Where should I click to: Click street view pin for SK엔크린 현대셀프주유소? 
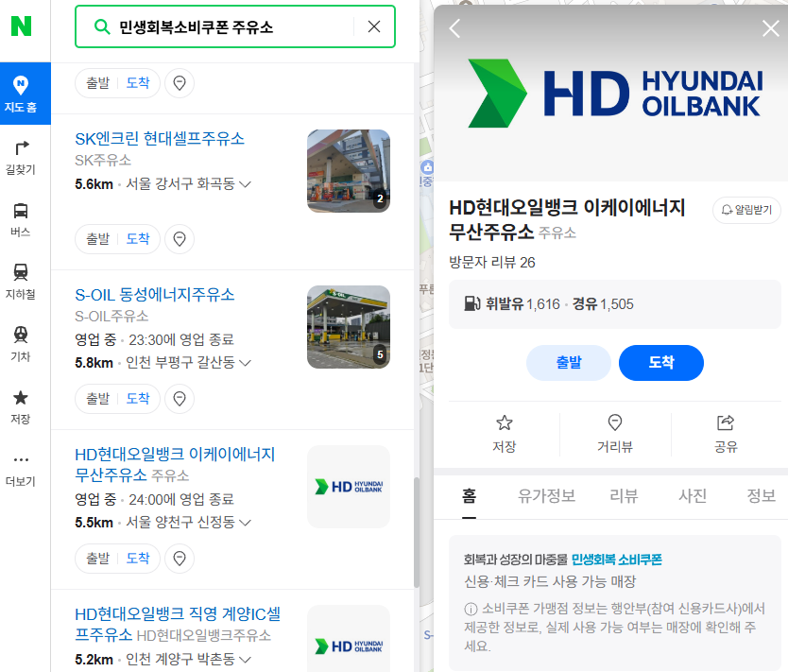click(x=180, y=239)
